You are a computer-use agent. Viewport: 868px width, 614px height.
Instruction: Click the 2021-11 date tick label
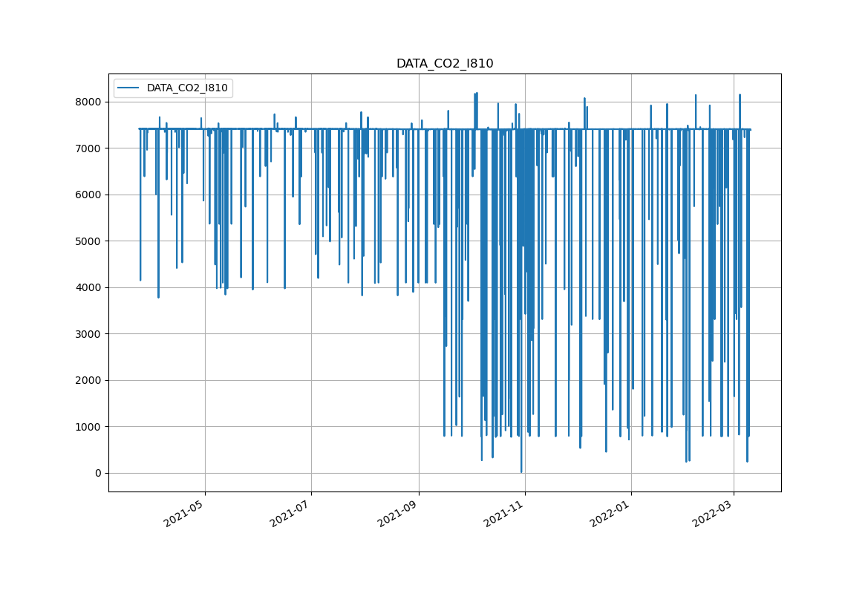tap(503, 512)
